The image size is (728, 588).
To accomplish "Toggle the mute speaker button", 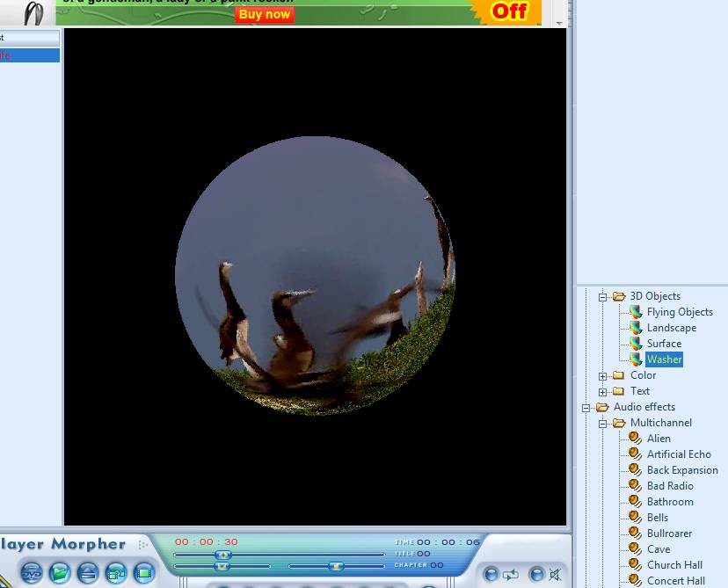I will 556,575.
